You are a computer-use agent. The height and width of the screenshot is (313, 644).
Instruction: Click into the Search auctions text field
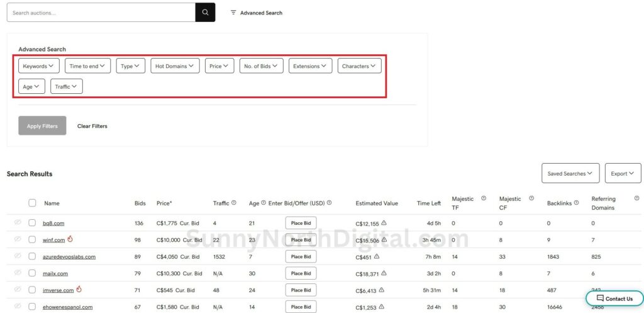[x=101, y=13]
